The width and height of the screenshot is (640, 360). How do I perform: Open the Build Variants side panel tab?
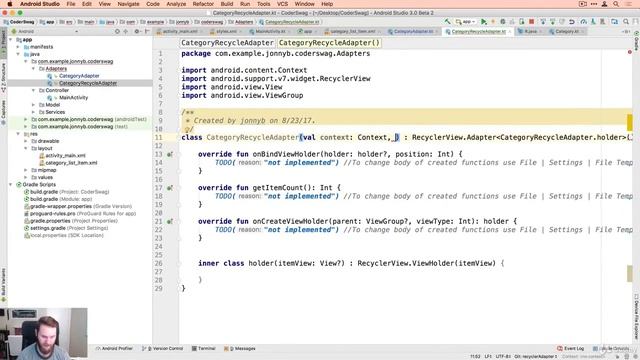point(4,284)
